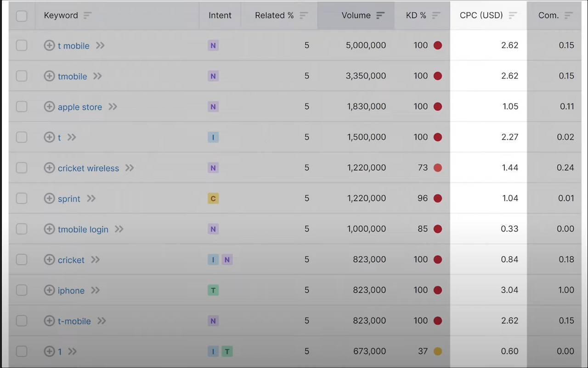Open the apple store keyword link
Screen dimensions: 588x368
click(x=79, y=106)
